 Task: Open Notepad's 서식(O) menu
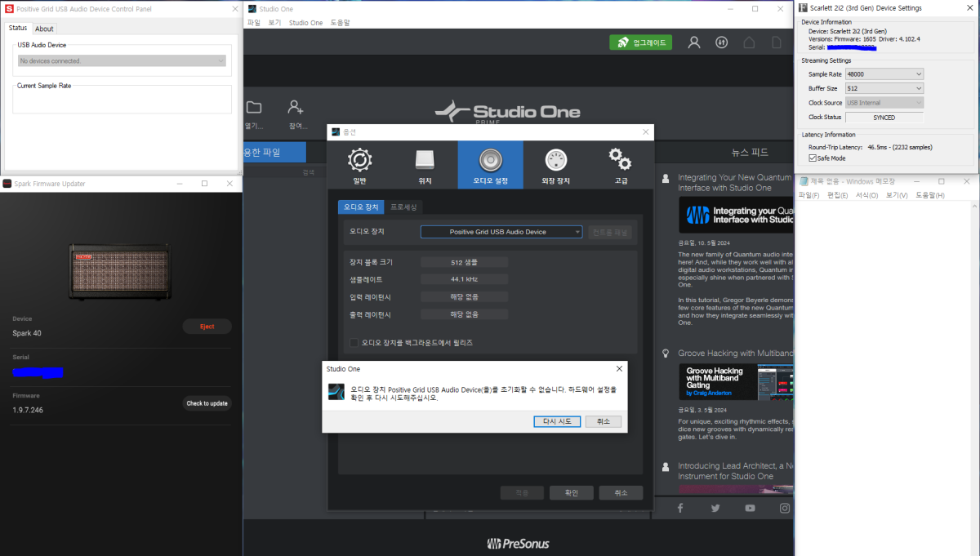pos(866,196)
